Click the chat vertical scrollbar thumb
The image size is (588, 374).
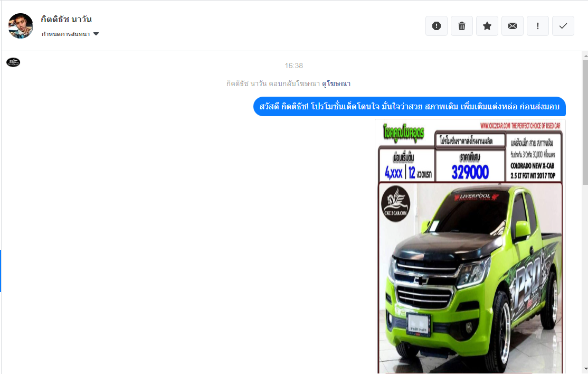(x=585, y=123)
